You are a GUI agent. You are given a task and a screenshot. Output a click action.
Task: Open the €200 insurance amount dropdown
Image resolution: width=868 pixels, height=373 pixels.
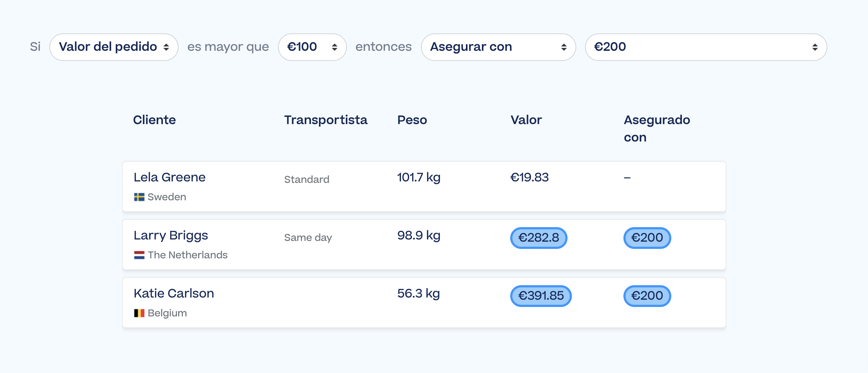coord(705,47)
